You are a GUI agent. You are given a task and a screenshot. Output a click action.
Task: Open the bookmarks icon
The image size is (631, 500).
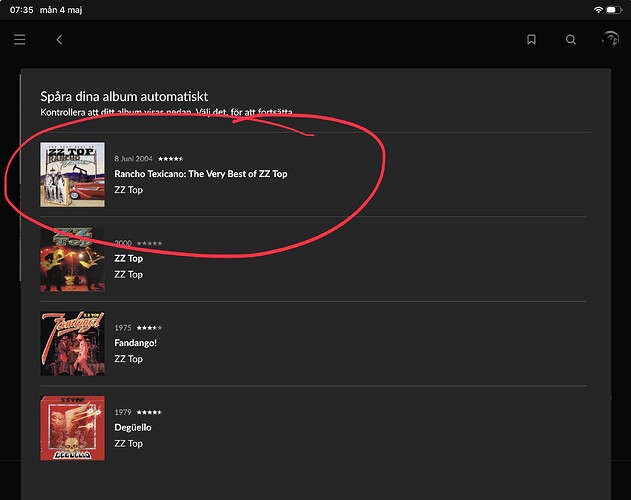click(x=531, y=39)
